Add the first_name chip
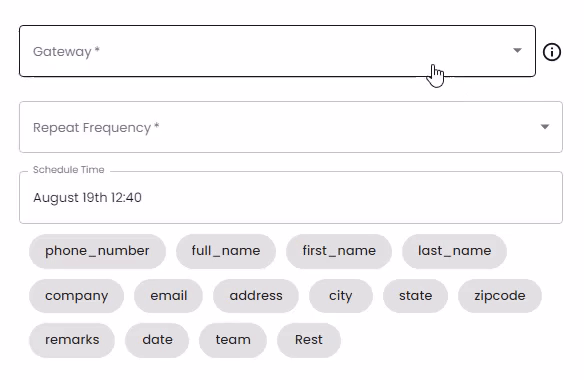 click(339, 251)
